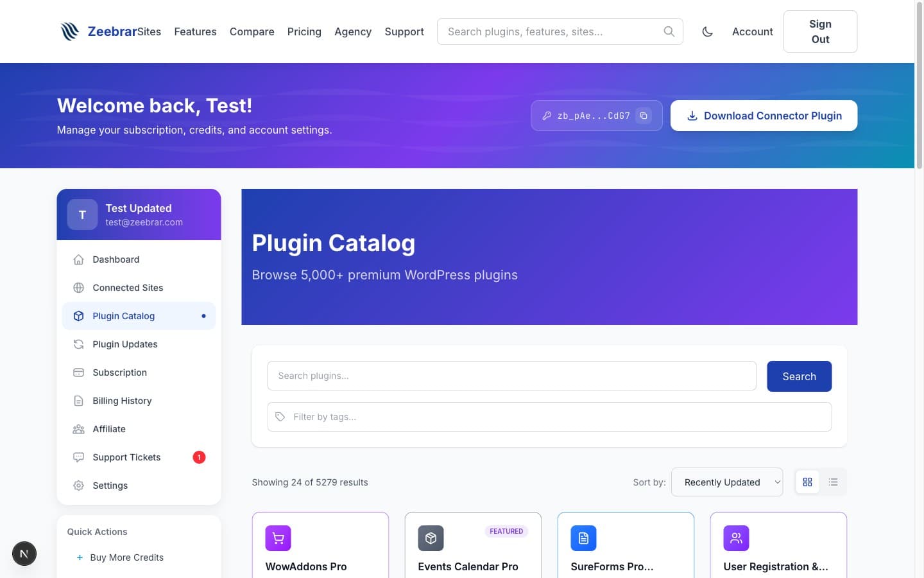Open Settings in the sidebar

point(139,486)
